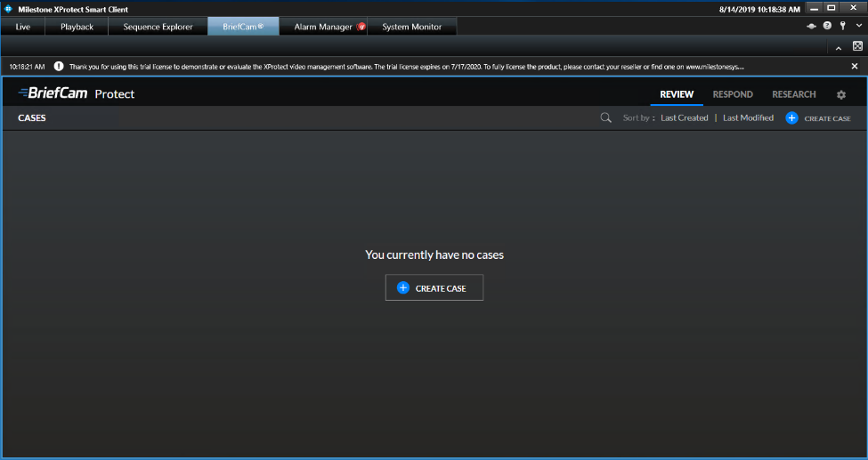The image size is (868, 460).
Task: Click the Milestone app icon in title bar
Action: pos(8,9)
